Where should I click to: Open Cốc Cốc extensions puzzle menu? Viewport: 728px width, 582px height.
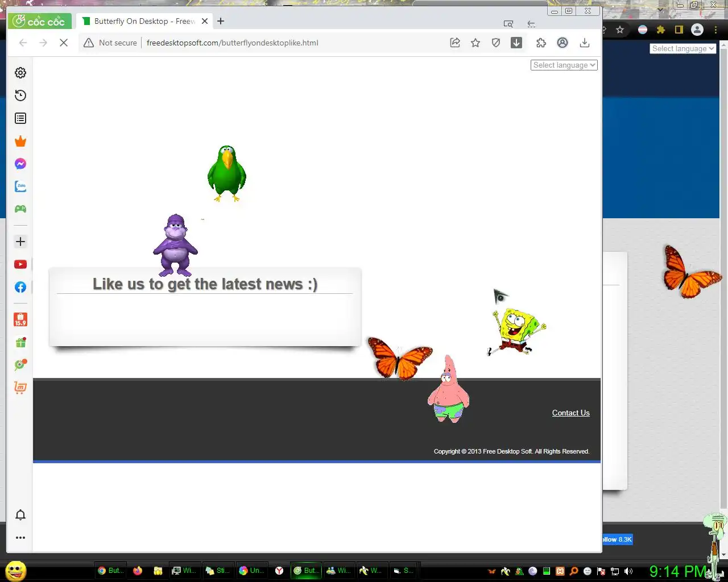pos(541,43)
